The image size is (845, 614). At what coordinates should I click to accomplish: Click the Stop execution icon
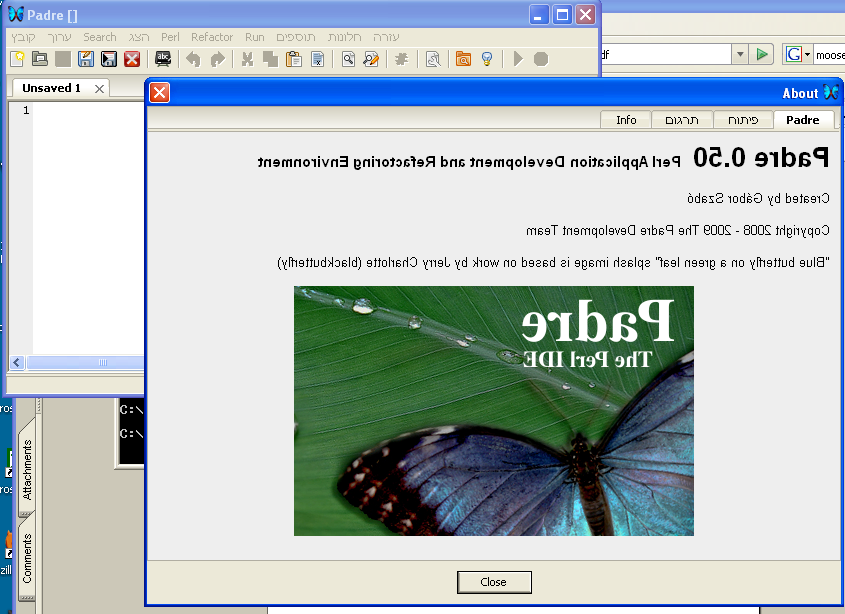point(541,58)
